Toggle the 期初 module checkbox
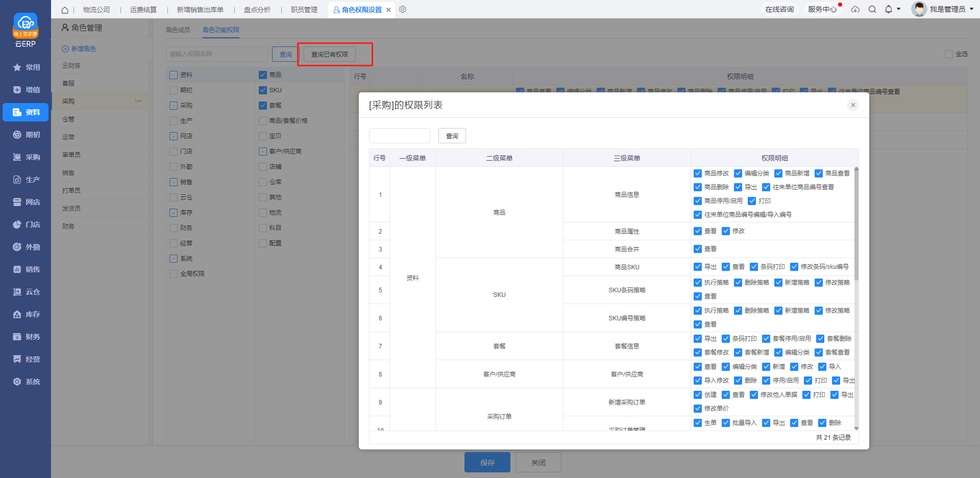The image size is (980, 478). click(x=174, y=90)
